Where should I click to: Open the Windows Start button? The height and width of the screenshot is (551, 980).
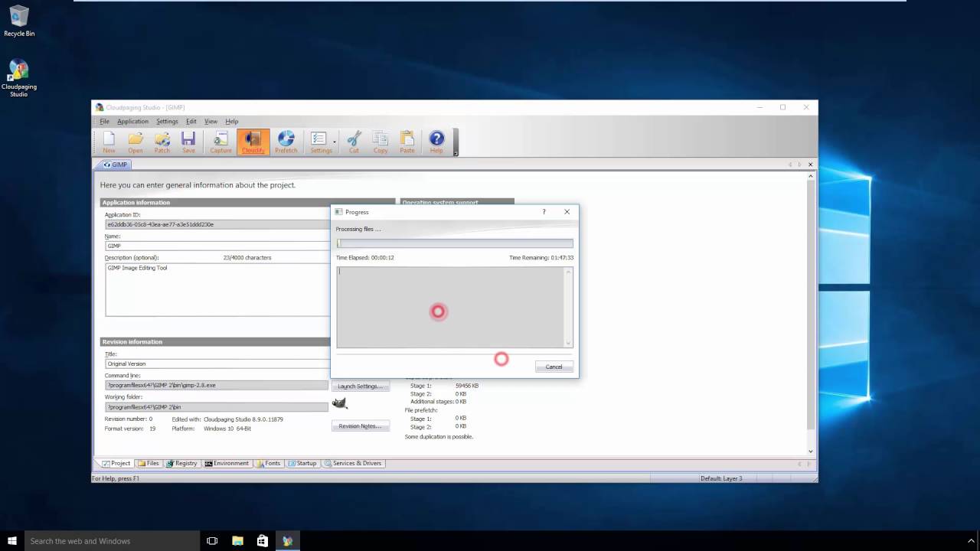tap(12, 540)
